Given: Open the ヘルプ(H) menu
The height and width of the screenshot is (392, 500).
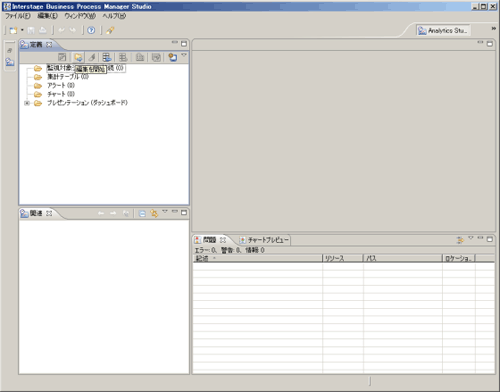Looking at the screenshot, I should (114, 16).
